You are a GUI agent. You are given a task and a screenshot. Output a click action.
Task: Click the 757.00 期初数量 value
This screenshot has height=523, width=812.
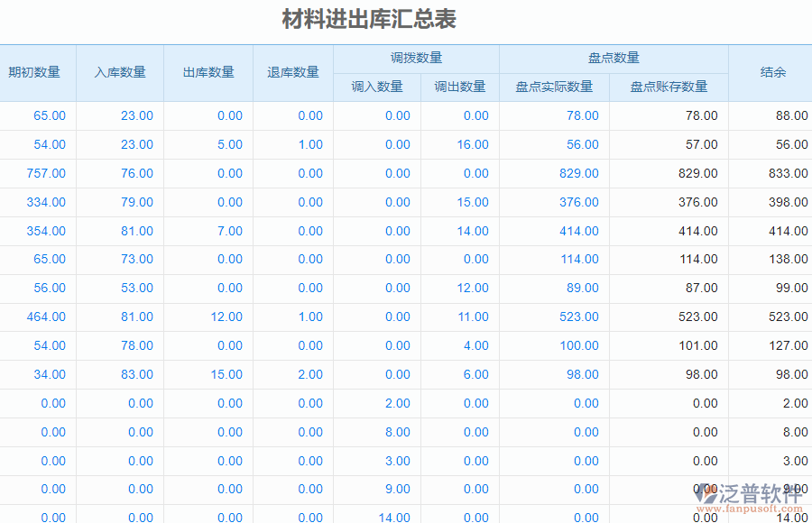coord(47,173)
